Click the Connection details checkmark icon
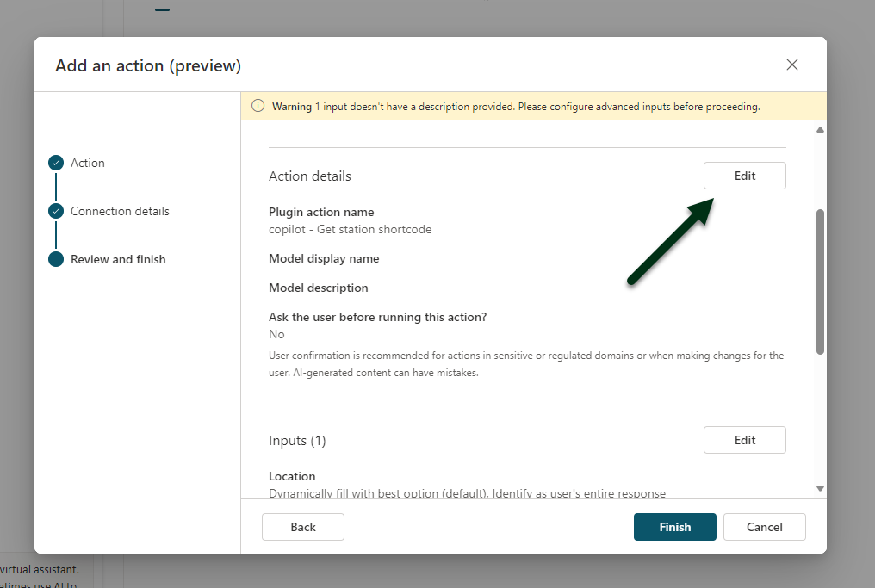Viewport: 875px width, 588px height. [56, 211]
